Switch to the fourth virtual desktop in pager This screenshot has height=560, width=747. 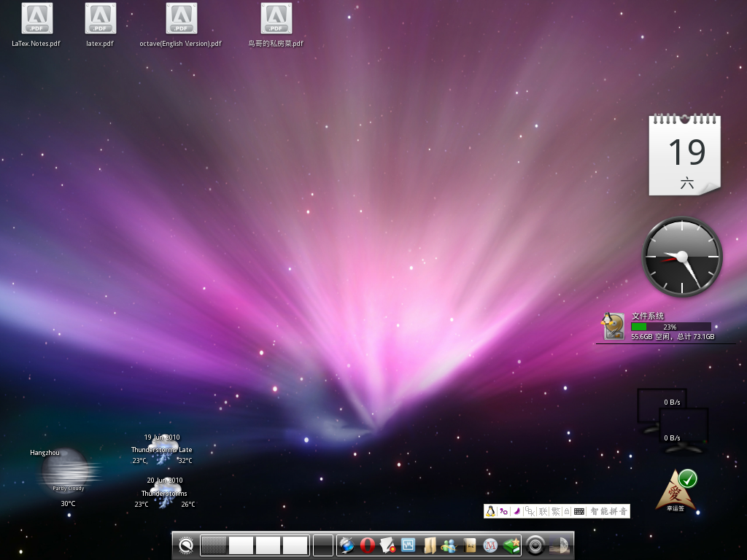point(295,545)
